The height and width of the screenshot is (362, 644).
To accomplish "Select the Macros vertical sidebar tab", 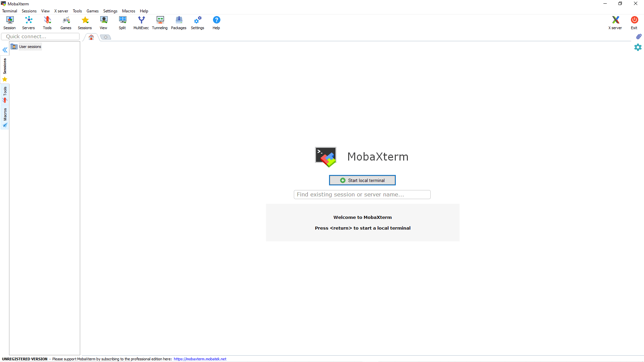I will 5,118.
